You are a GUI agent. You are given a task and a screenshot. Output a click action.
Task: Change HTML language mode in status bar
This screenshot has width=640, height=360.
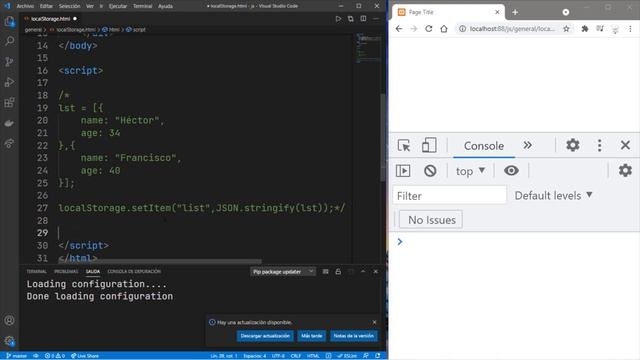click(x=313, y=356)
